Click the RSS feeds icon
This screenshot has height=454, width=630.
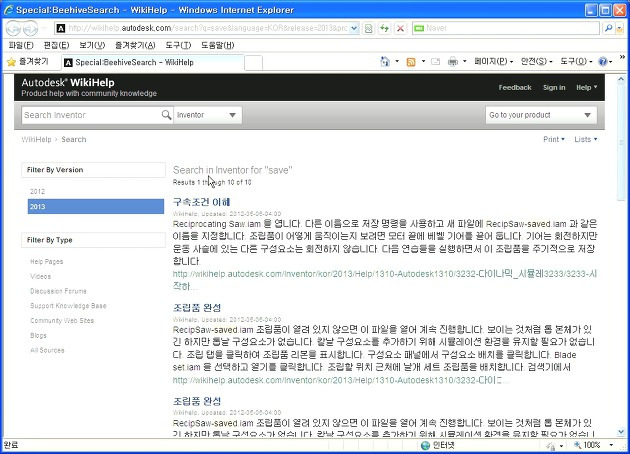point(411,62)
